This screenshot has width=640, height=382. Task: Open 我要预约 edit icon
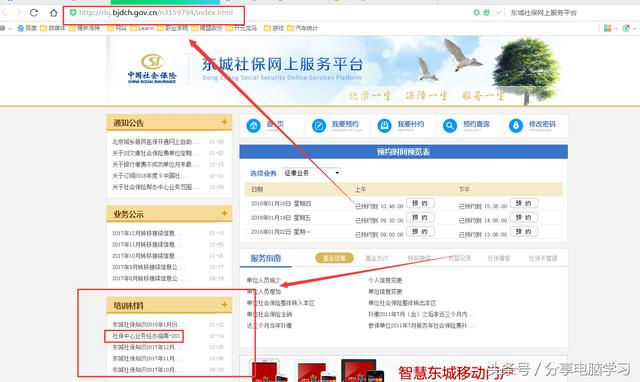pyautogui.click(x=319, y=125)
